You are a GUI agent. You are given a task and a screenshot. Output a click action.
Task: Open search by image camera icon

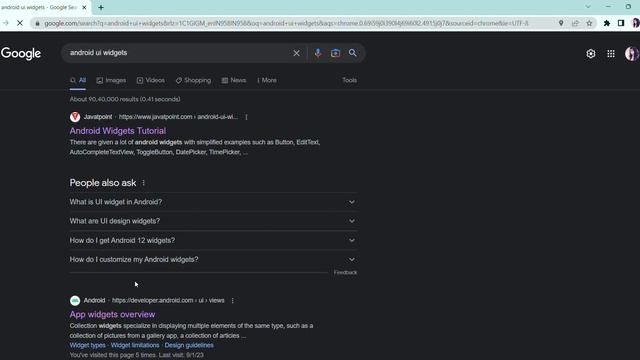tap(335, 53)
